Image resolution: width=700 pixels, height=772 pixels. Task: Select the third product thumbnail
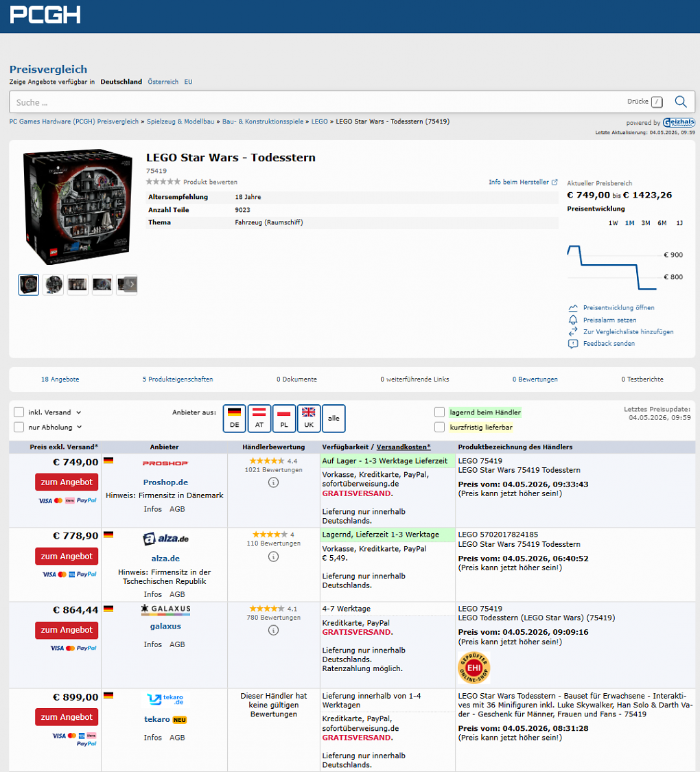78,284
